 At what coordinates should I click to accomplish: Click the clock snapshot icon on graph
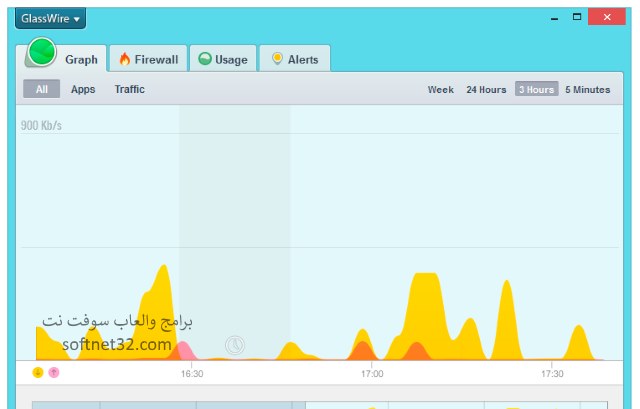(235, 345)
